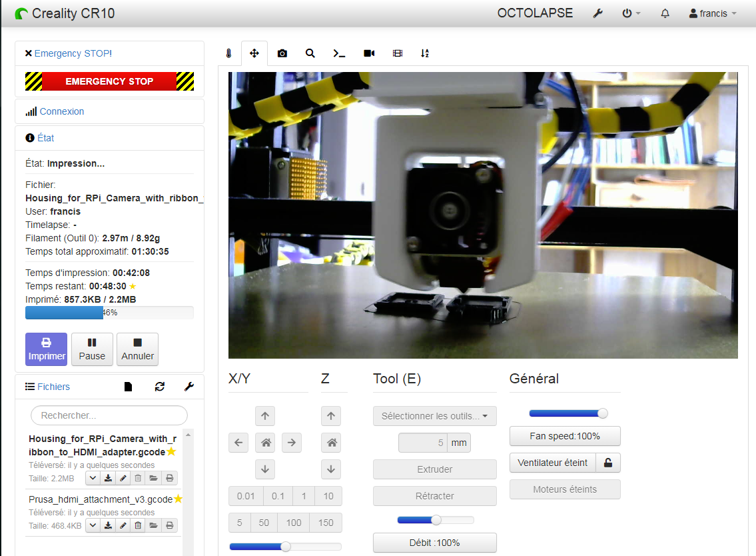
Task: Delete the Housing_for_RPi_Camera file trash icon
Action: tap(138, 478)
